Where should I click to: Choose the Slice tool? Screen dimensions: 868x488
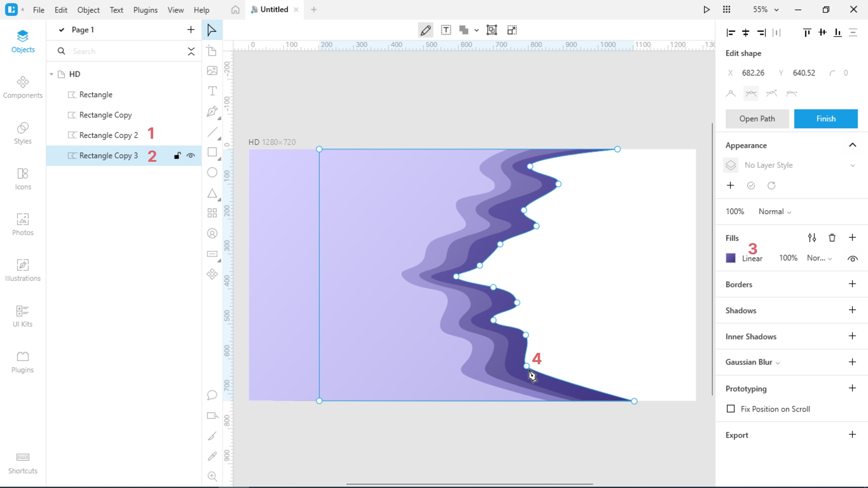[212, 436]
